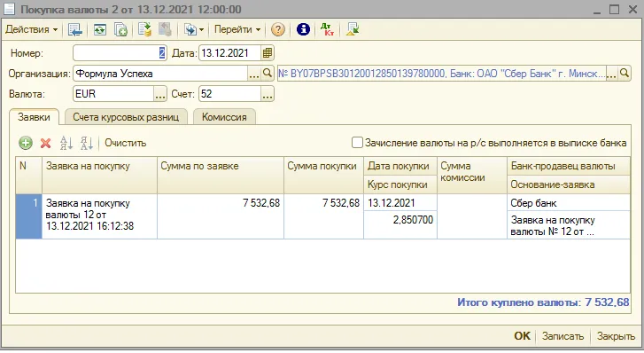This screenshot has width=644, height=353.
Task: Click the OK button
Action: point(522,336)
